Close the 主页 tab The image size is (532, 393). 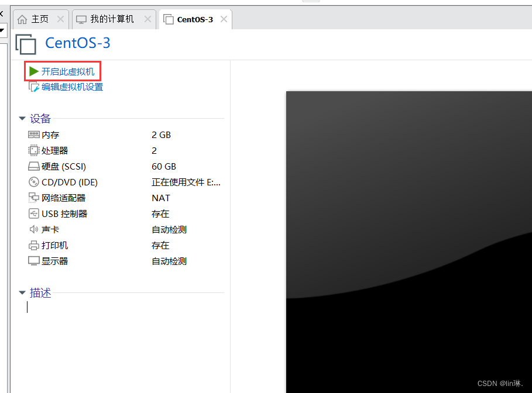coord(60,19)
